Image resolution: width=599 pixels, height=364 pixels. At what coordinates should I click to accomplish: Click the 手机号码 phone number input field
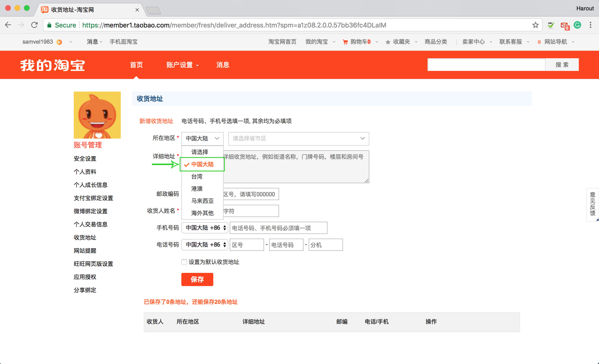tap(278, 228)
